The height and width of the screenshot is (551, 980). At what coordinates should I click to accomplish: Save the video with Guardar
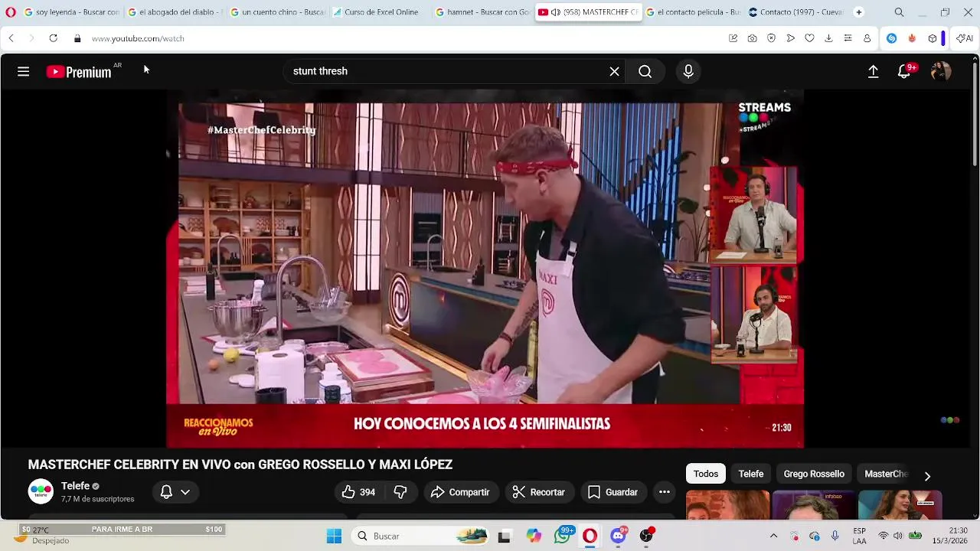tap(613, 492)
